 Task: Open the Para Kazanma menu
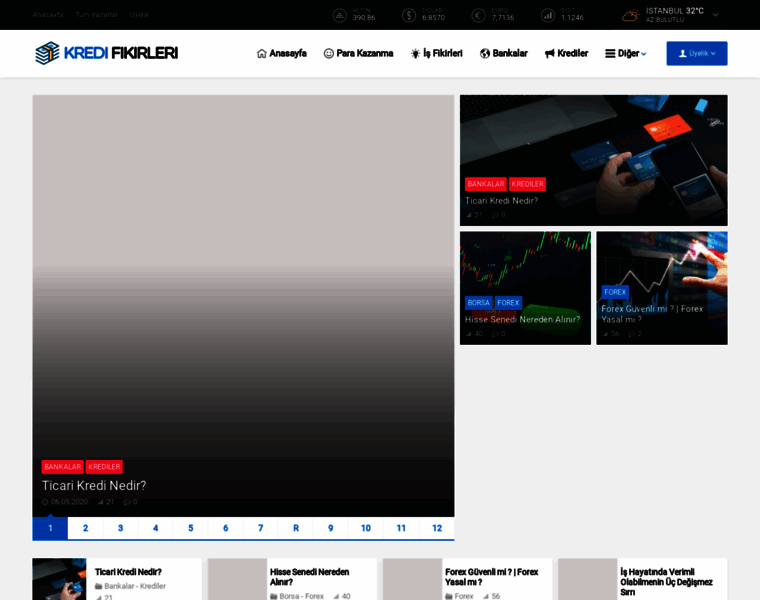[x=358, y=53]
